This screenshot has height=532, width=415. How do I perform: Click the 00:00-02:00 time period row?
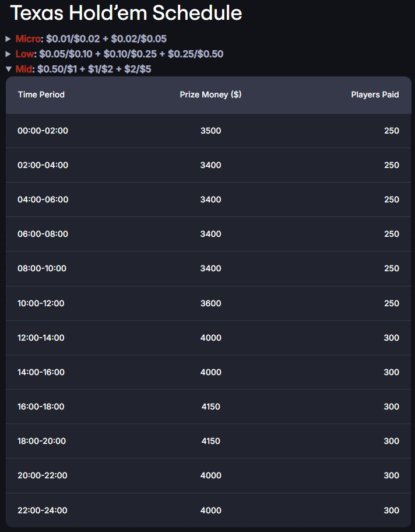tap(208, 131)
